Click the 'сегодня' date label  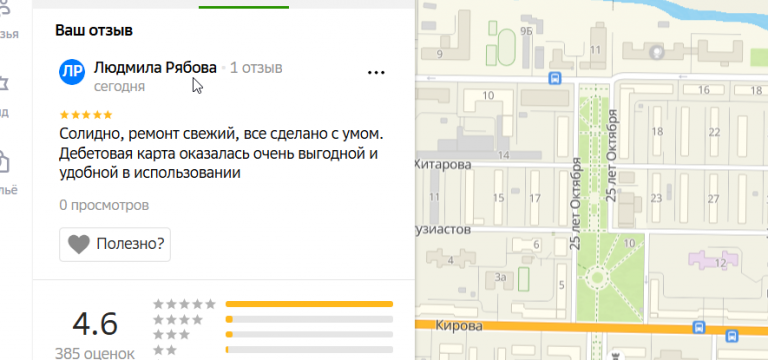coord(119,87)
